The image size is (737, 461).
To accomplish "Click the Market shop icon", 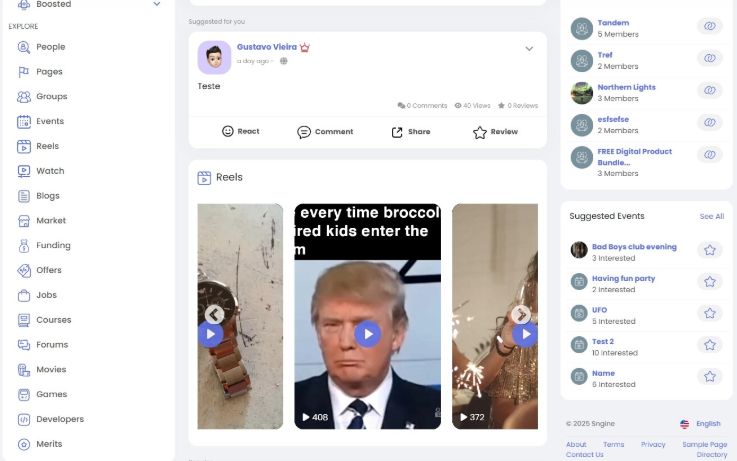I will pyautogui.click(x=24, y=221).
